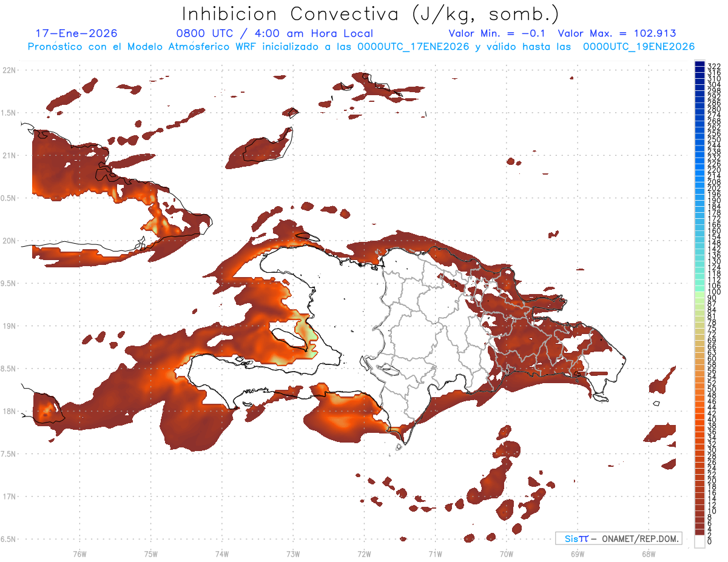Click the '76W' longitude label
728x562 pixels.
pyautogui.click(x=79, y=554)
